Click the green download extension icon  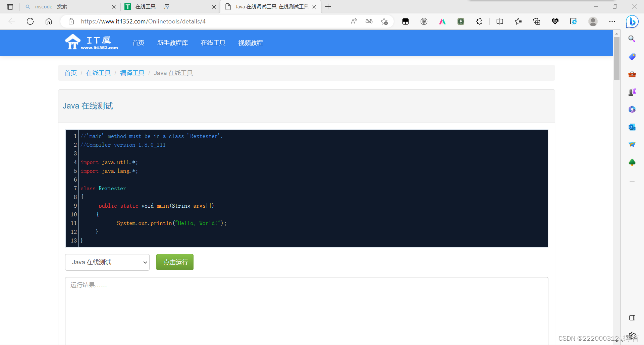point(461,21)
